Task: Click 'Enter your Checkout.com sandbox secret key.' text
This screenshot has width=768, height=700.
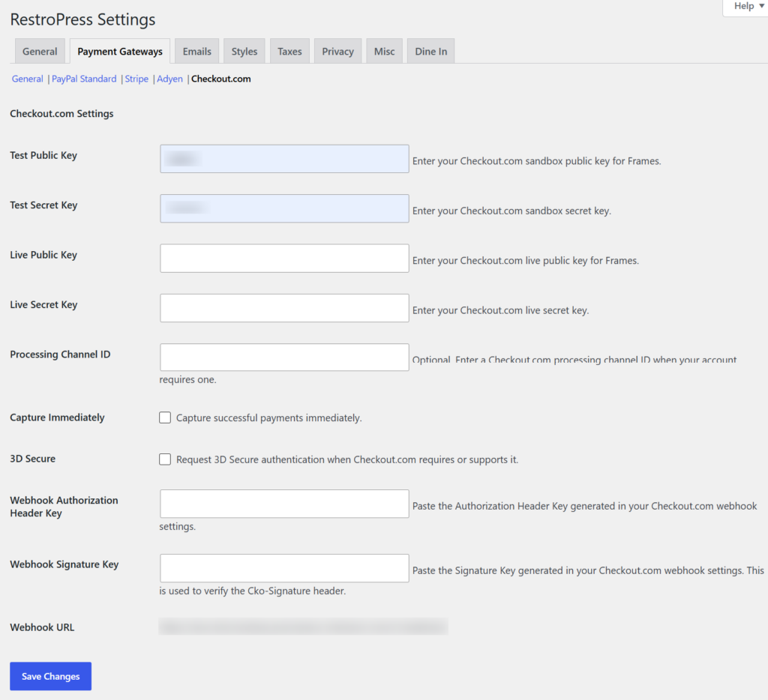Action: 511,211
